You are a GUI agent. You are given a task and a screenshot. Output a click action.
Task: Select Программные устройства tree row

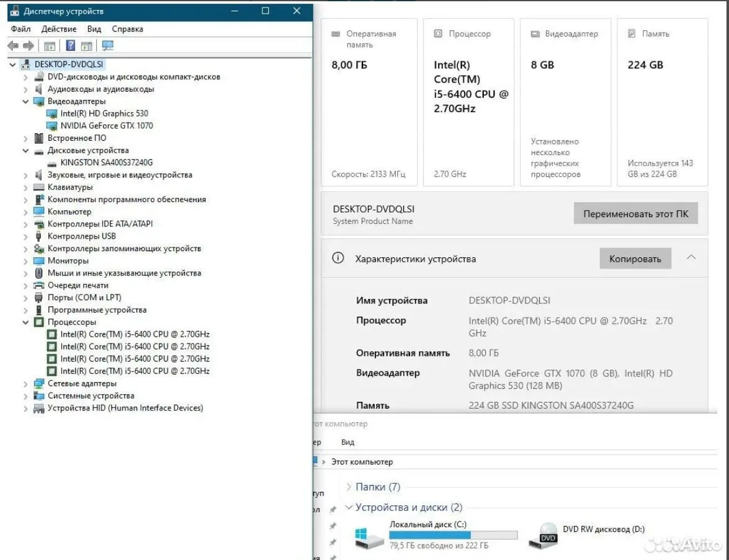point(97,310)
